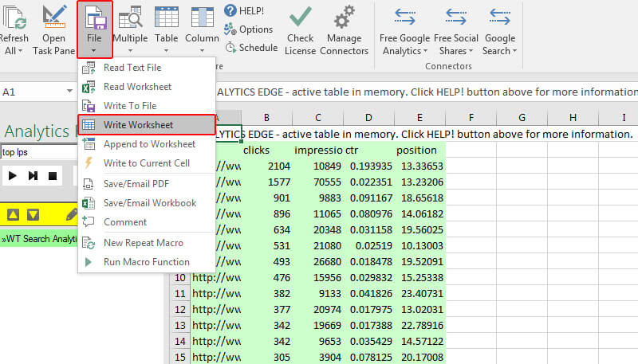Choose Write To File menu item

pos(147,106)
